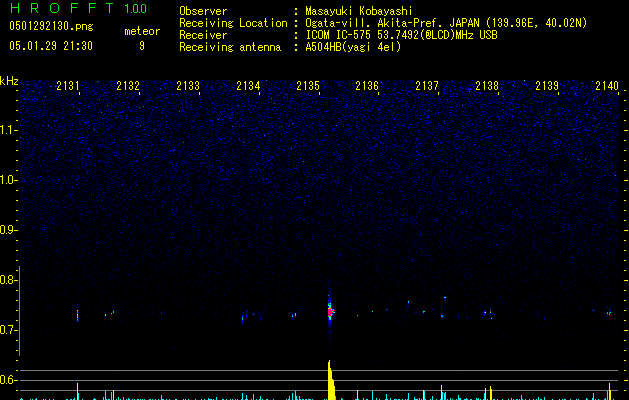Image resolution: width=629 pixels, height=400 pixels.
Task: Click the kHz axis unit label
Action: coord(9,81)
